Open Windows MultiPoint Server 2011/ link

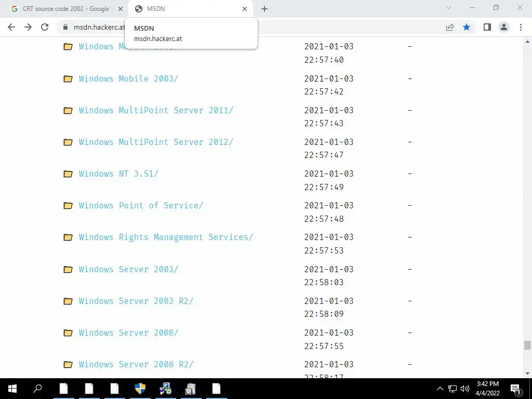point(156,110)
